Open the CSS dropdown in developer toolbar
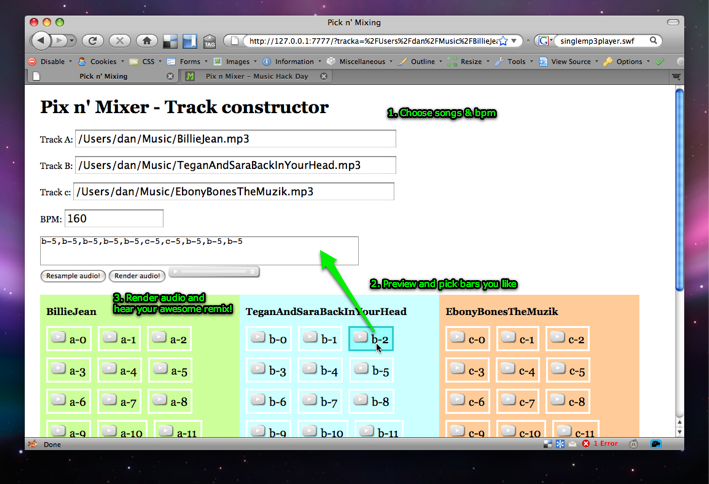 tap(145, 61)
